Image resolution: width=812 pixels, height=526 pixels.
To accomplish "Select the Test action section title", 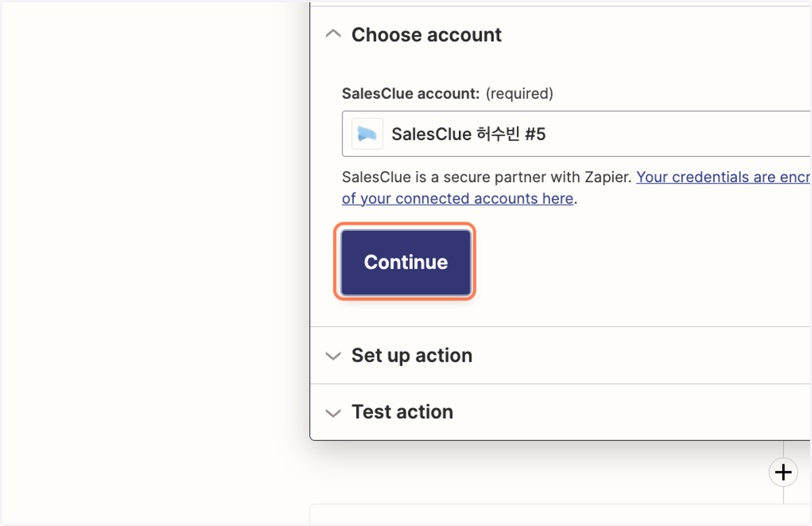I will coord(402,412).
